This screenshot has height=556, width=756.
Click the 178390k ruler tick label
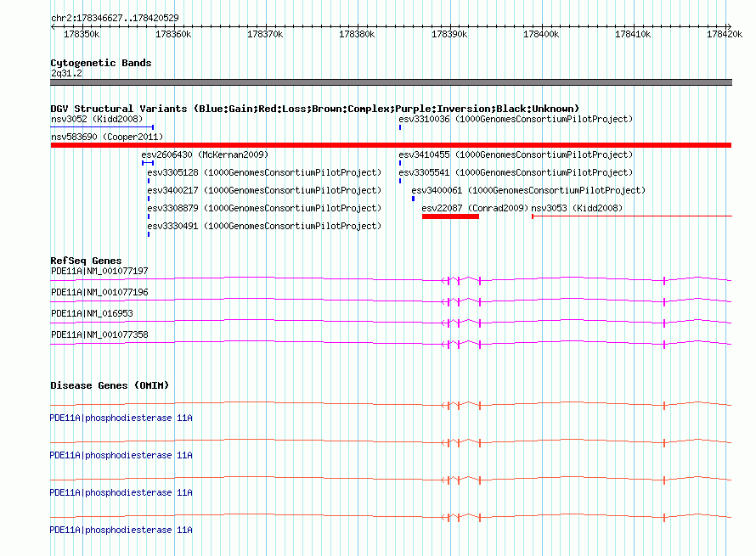pos(449,34)
